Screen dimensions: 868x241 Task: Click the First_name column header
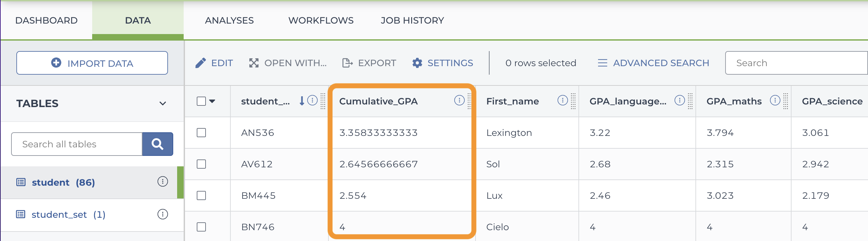512,101
